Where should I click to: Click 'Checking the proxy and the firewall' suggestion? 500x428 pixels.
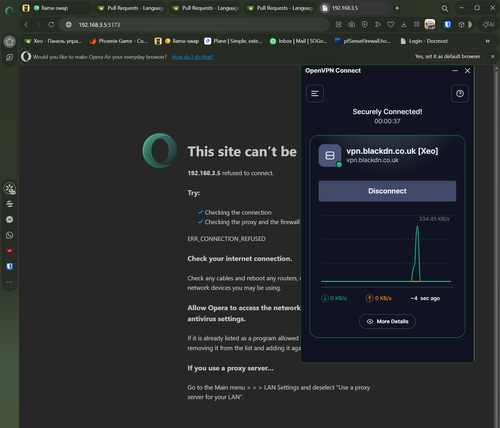(252, 222)
